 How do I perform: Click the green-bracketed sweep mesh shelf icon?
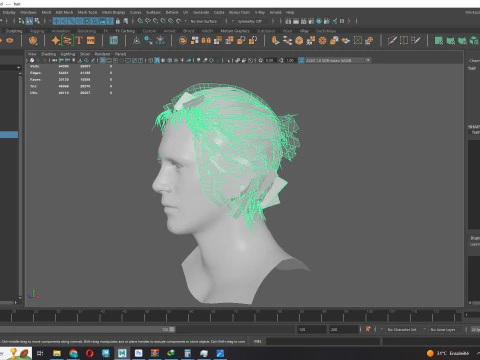click(x=67, y=41)
